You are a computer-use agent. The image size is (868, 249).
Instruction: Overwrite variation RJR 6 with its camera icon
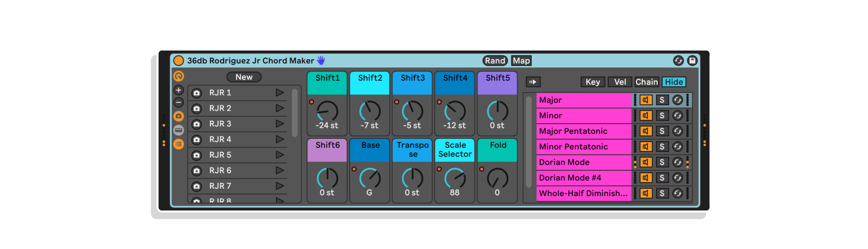point(197,170)
